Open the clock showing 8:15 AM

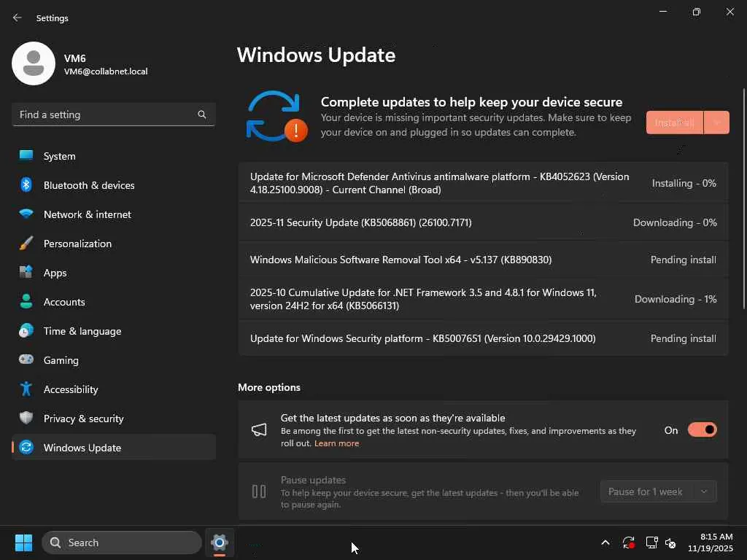pos(710,542)
